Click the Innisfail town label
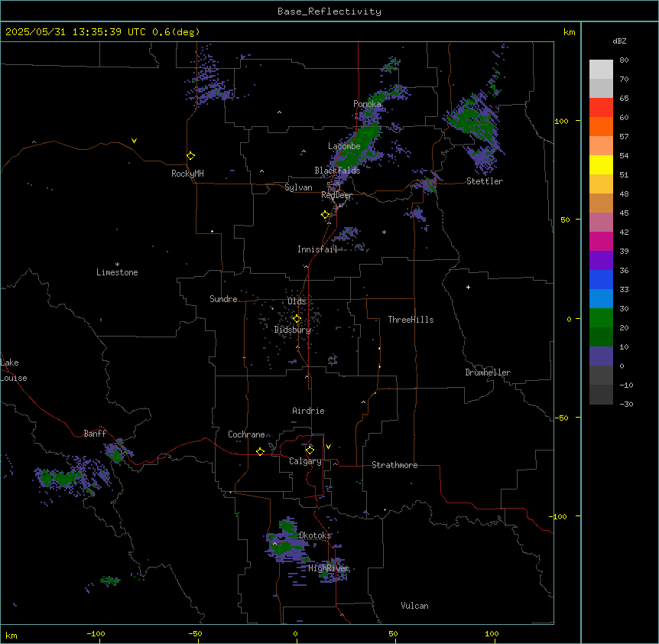Viewport: 659px width, 644px height. coord(317,249)
